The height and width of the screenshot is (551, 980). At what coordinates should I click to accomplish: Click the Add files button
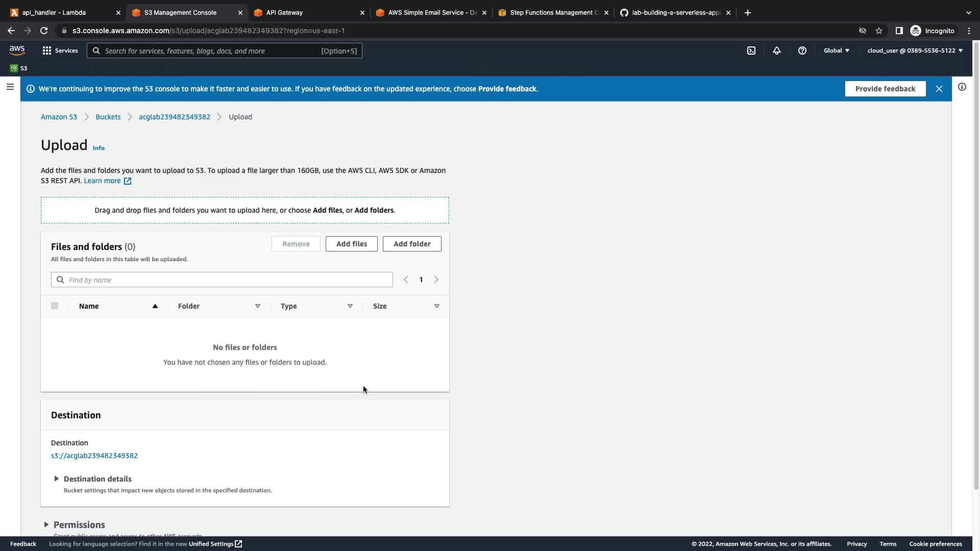click(x=351, y=244)
